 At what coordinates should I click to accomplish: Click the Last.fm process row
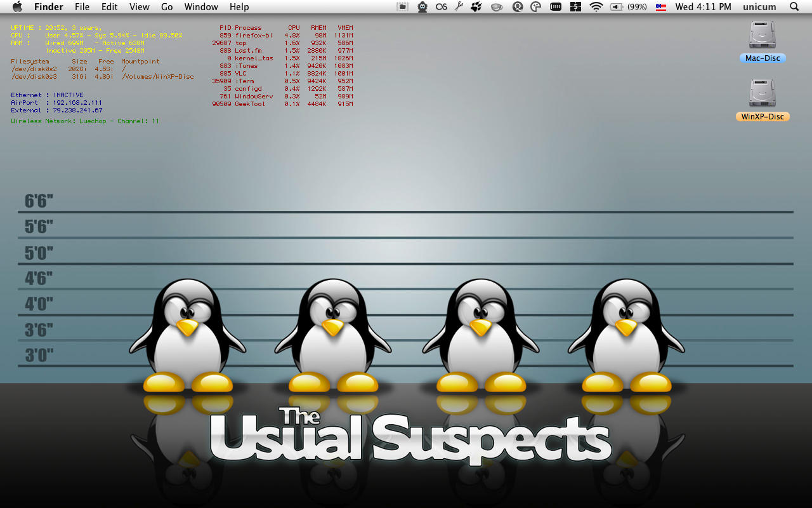[286, 51]
